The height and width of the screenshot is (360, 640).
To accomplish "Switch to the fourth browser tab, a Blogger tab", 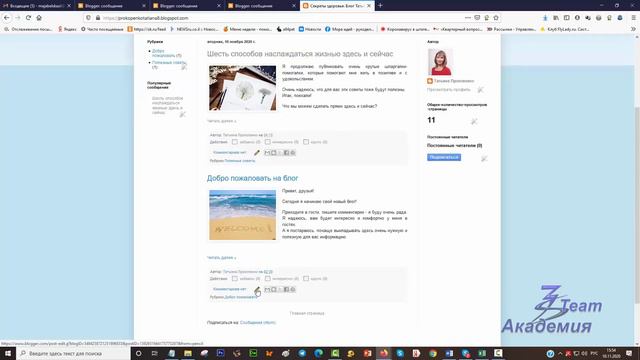I will (x=262, y=6).
